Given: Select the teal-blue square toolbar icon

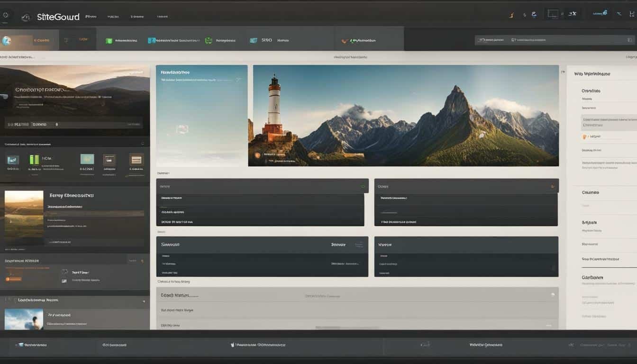Looking at the screenshot, I should [x=152, y=41].
